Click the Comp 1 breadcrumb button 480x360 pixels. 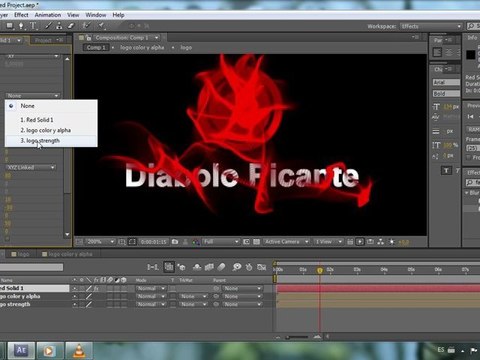[96, 48]
